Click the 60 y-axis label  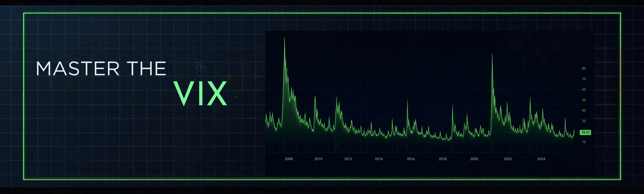coord(584,89)
